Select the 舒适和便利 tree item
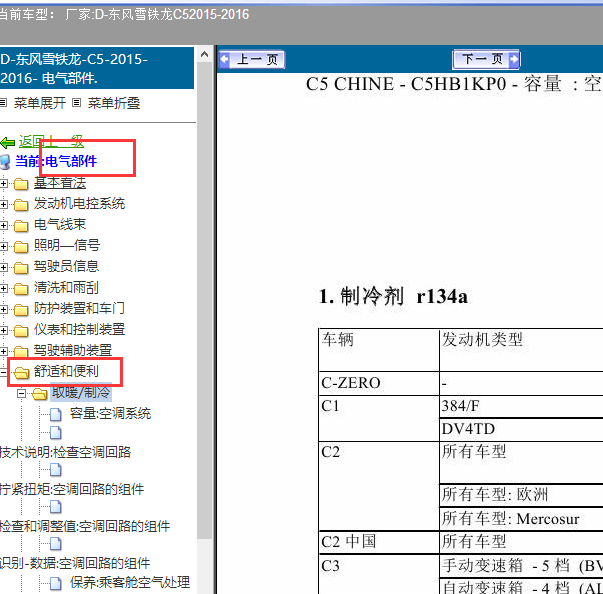Viewport: 603px width, 594px height. pos(66,371)
